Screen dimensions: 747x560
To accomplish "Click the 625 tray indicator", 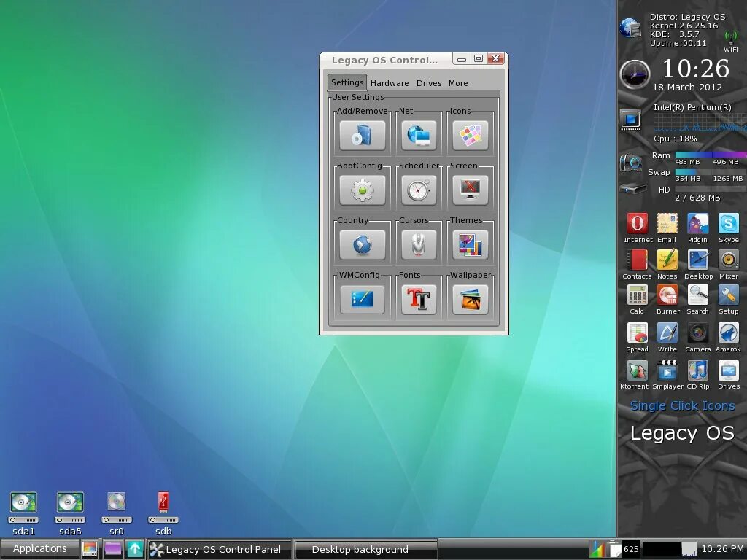I will 631,549.
